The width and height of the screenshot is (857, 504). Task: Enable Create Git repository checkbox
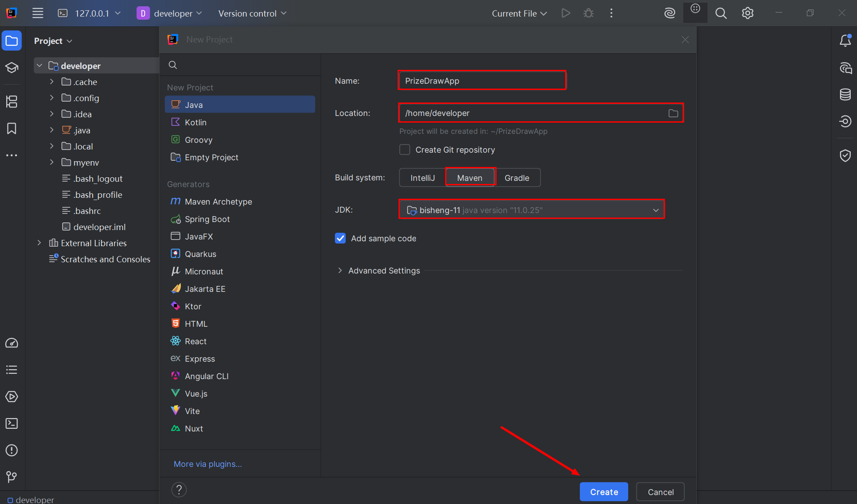(x=405, y=149)
